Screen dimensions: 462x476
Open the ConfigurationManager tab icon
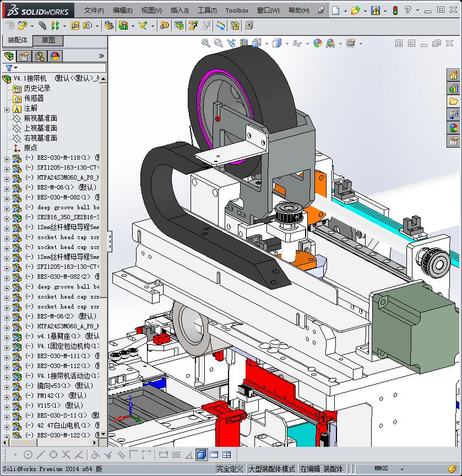pos(39,56)
